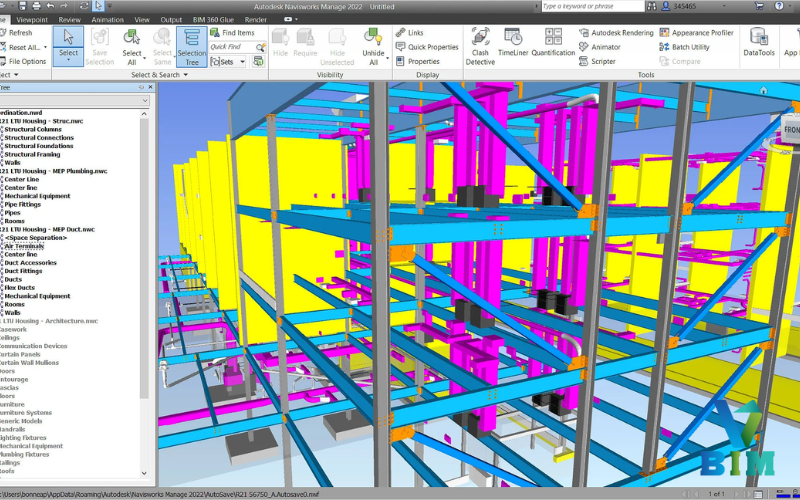The image size is (800, 500).
Task: Click the Quick Find search icon
Action: pyautogui.click(x=261, y=47)
